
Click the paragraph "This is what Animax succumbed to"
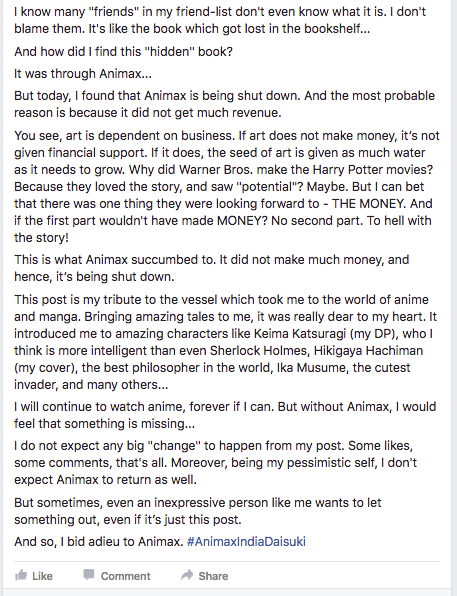point(211,268)
